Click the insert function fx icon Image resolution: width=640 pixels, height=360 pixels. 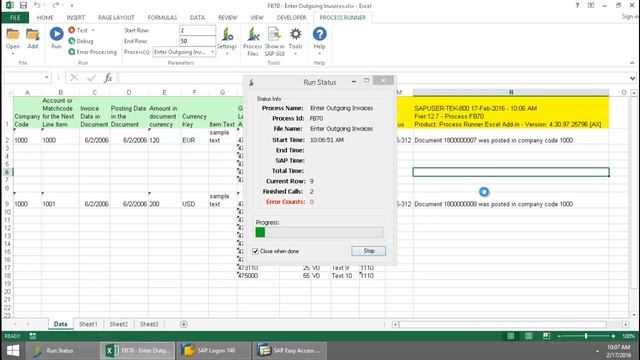click(x=108, y=78)
